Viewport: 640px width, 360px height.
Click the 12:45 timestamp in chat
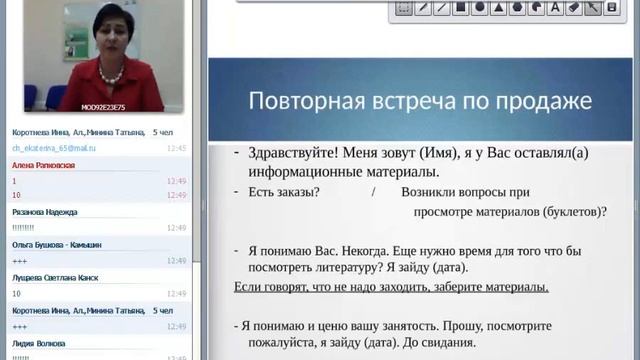click(176, 149)
